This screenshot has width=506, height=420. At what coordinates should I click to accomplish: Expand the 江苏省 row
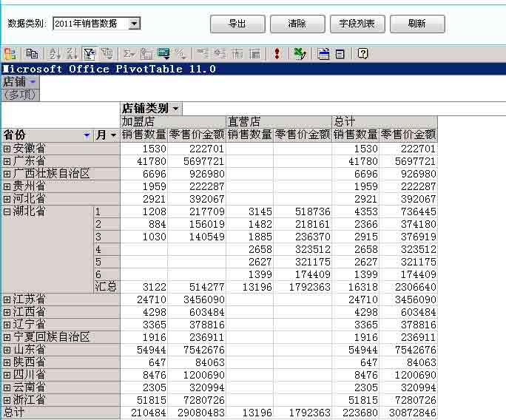point(7,299)
